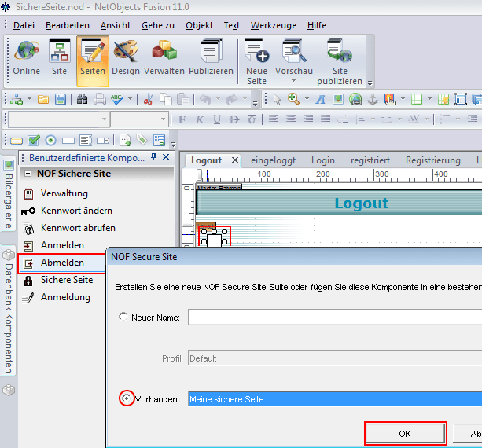482x448 pixels.
Task: Select the zoom magnifier tool
Action: 293,99
